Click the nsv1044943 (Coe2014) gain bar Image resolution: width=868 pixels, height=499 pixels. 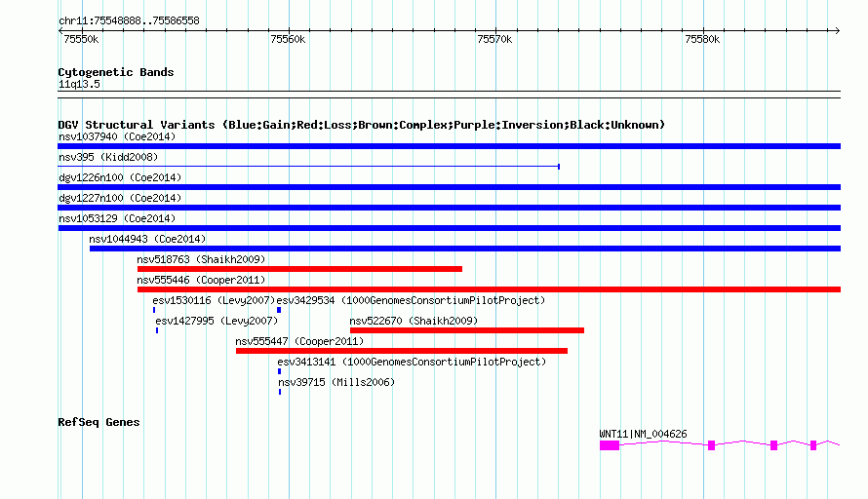click(465, 249)
